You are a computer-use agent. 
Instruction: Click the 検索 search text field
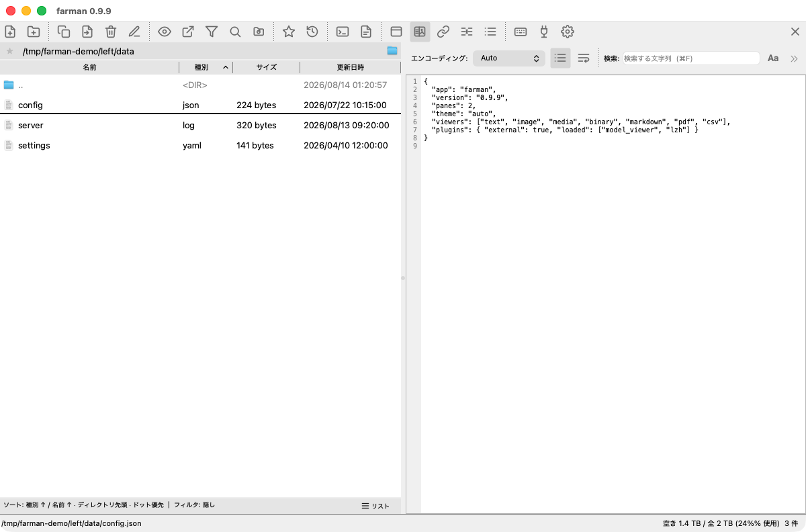(x=692, y=58)
